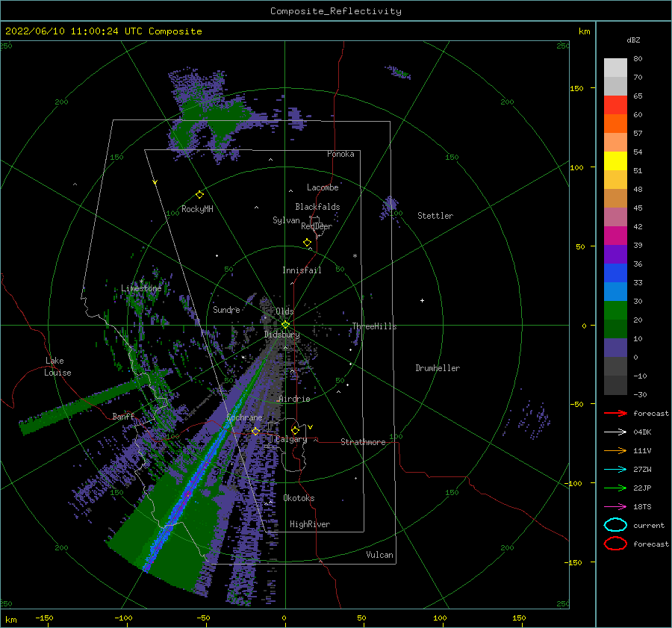Click the radar site diamond at map center

click(x=285, y=325)
